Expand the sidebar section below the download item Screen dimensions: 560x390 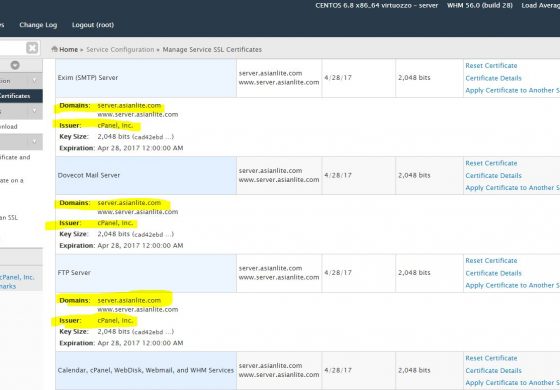tap(35, 141)
